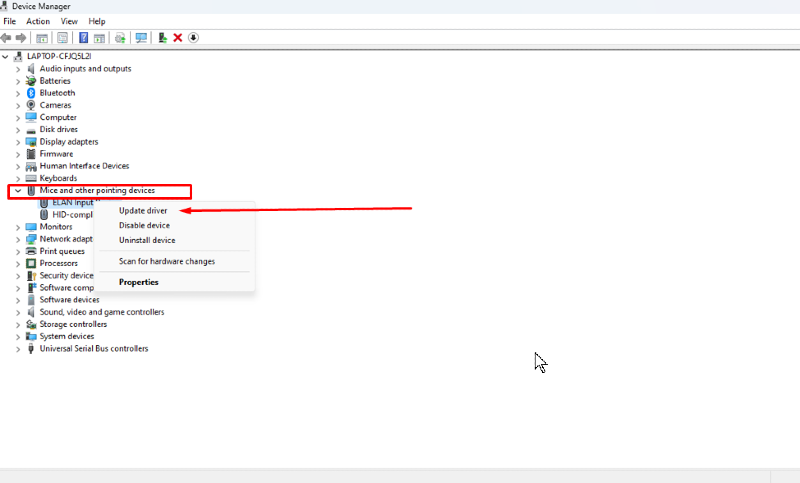800x483 pixels.
Task: Click the Firmware chip icon
Action: point(31,154)
